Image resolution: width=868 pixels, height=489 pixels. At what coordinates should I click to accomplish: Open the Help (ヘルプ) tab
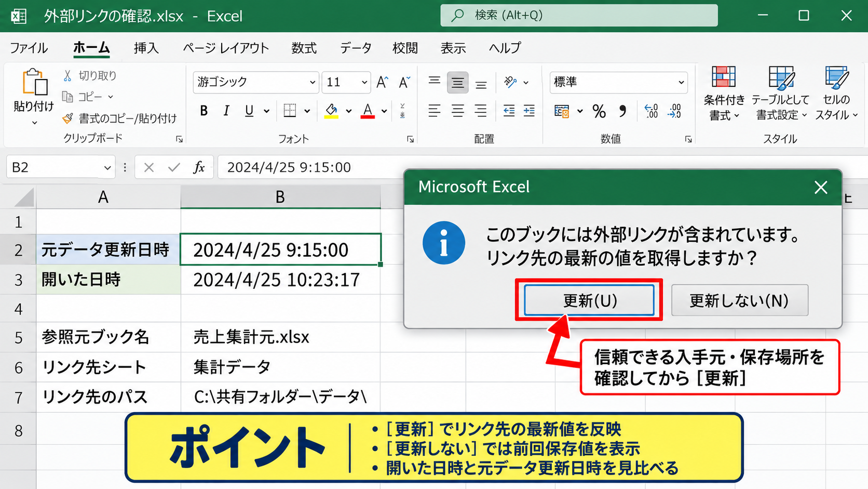pos(505,48)
